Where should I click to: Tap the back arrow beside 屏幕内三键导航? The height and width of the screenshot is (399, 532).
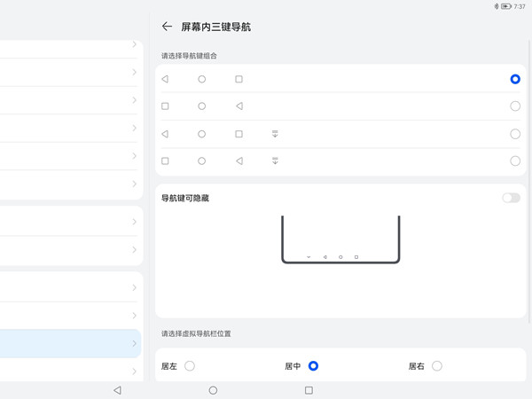pyautogui.click(x=167, y=27)
